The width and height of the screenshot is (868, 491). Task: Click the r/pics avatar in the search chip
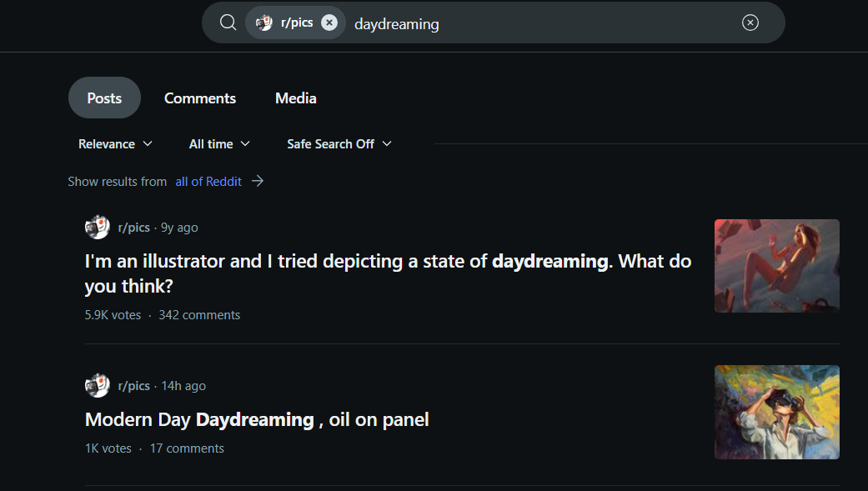point(264,23)
